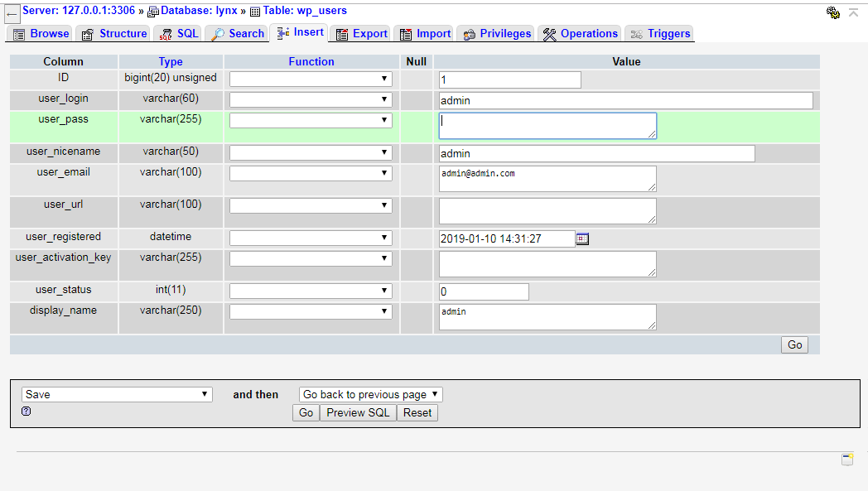The image size is (868, 491).
Task: Click the user_email value textarea
Action: (x=547, y=179)
